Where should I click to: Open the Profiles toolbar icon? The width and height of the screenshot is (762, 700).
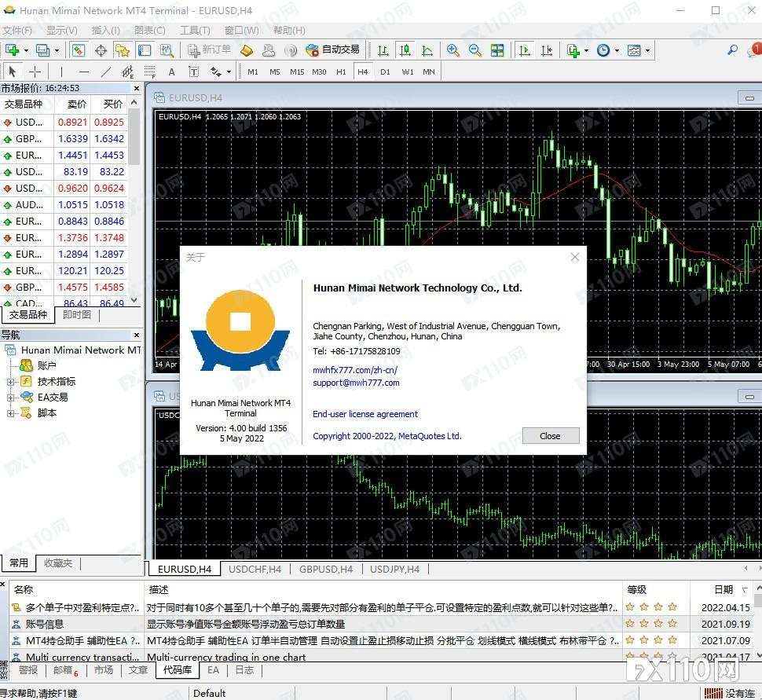43,50
